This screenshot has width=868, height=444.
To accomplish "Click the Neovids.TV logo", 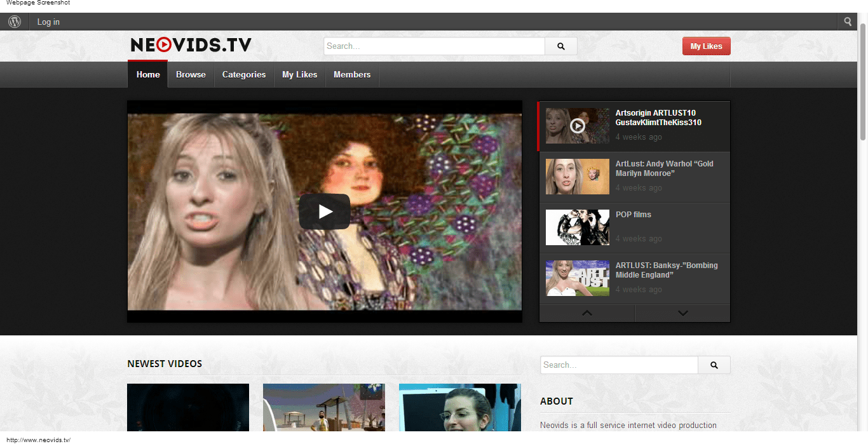I will (x=191, y=45).
